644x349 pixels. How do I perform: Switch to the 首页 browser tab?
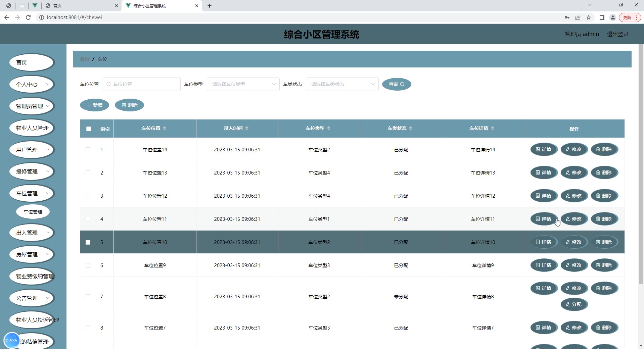81,6
